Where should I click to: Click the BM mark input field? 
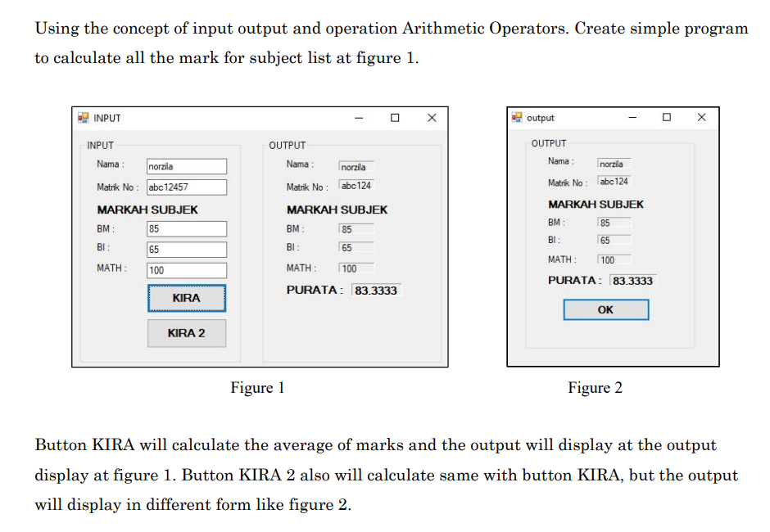pos(187,228)
